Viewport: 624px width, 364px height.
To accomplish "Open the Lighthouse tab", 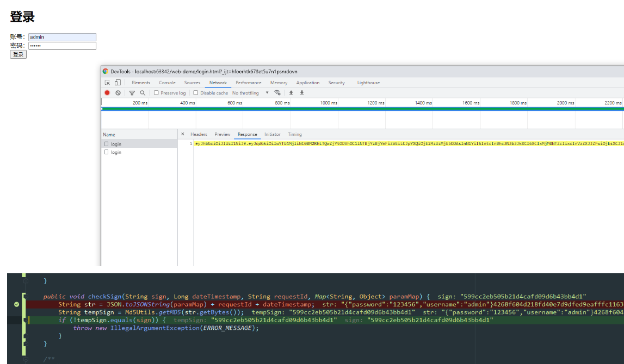I will [x=368, y=83].
